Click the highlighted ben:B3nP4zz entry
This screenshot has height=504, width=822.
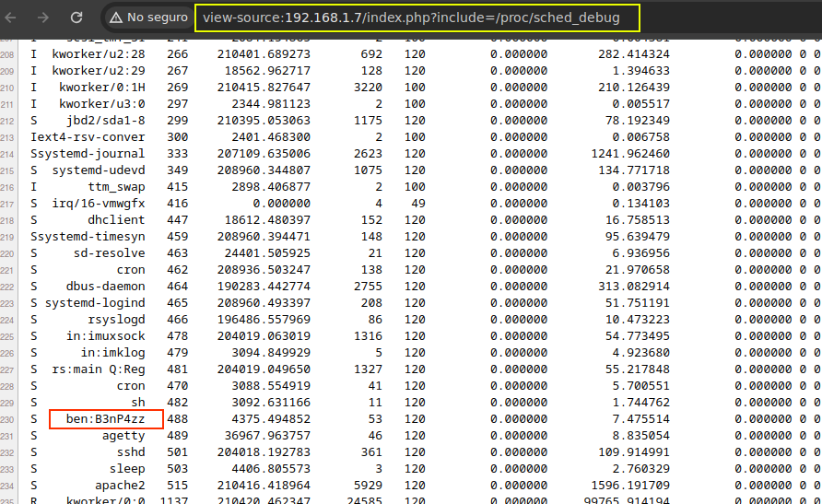[106, 419]
